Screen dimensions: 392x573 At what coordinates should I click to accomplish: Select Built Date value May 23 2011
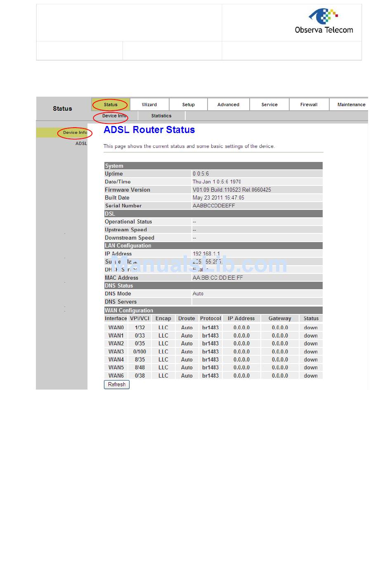pyautogui.click(x=218, y=198)
